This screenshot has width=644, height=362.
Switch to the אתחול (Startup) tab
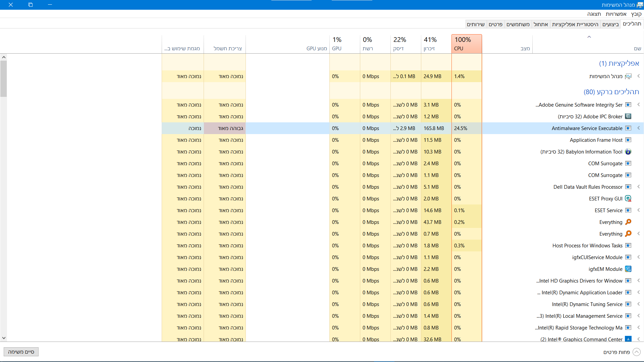(x=541, y=24)
